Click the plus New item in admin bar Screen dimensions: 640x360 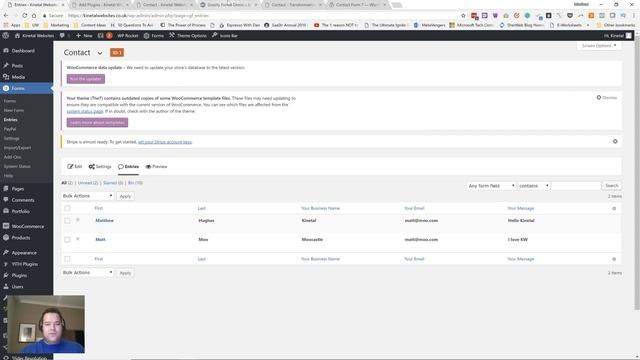tap(84, 36)
